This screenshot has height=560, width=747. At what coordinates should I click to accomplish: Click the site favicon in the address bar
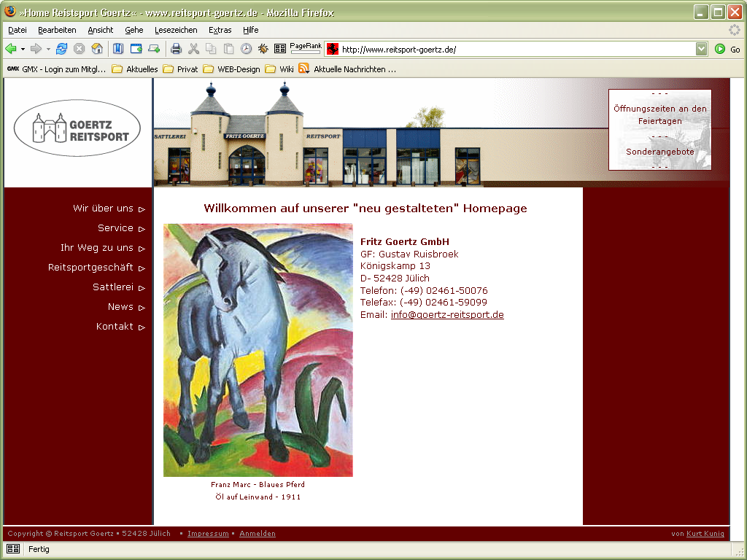(x=333, y=49)
